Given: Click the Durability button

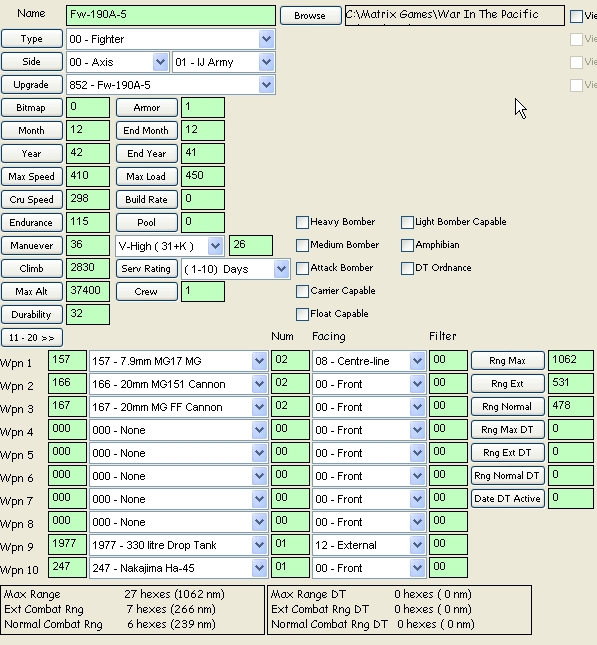Looking at the screenshot, I should (x=32, y=315).
